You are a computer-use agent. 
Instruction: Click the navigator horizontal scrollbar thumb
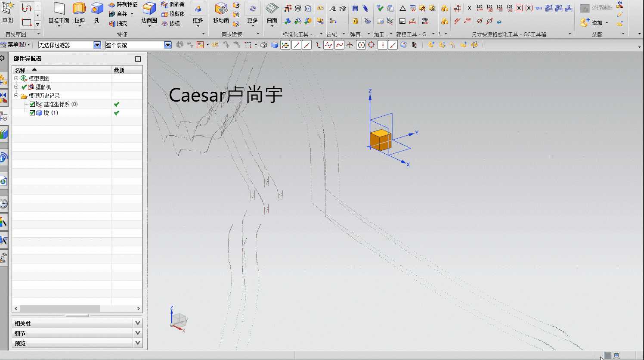point(60,309)
